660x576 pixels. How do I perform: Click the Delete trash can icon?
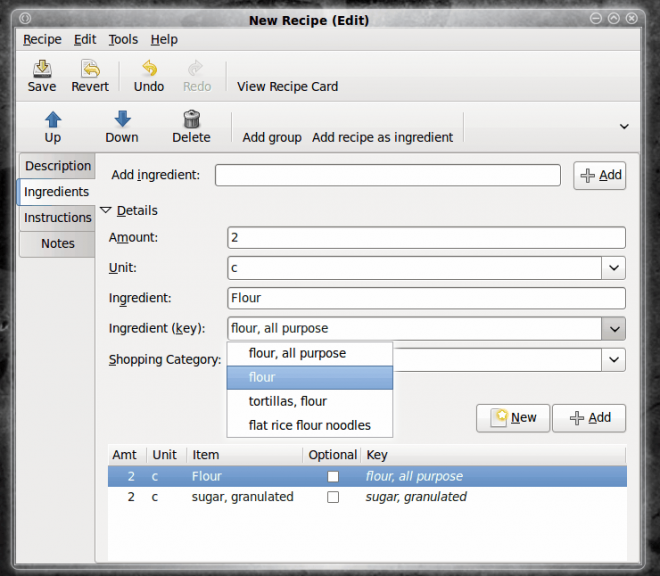click(191, 120)
